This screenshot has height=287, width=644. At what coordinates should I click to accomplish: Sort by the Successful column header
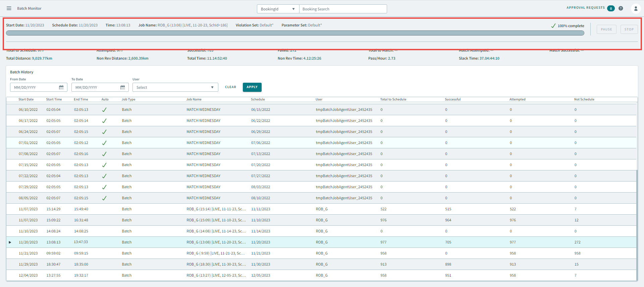click(452, 99)
